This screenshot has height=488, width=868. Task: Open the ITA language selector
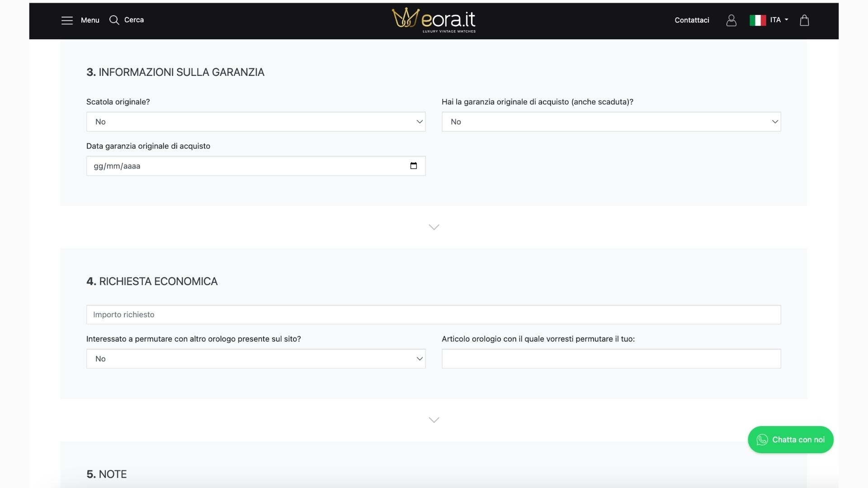coord(779,20)
